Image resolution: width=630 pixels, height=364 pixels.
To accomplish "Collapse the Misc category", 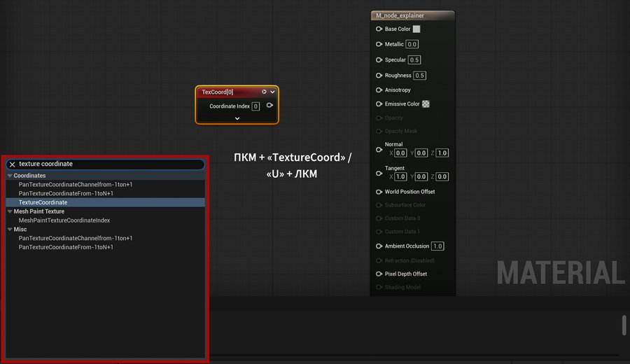I will [10, 229].
